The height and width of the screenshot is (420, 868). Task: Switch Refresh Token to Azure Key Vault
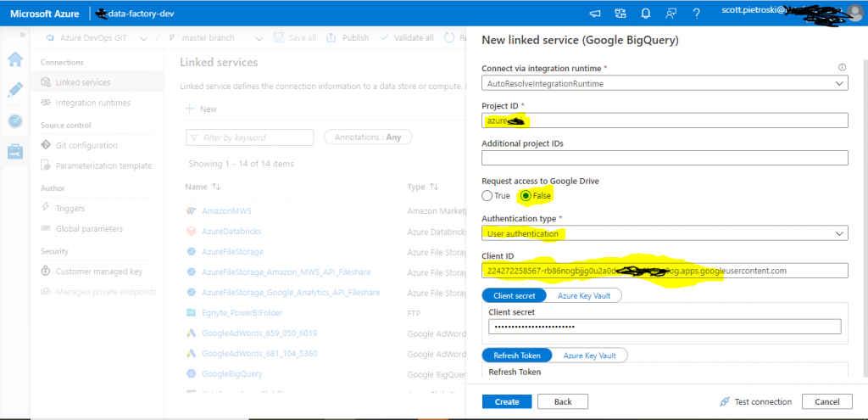point(590,356)
